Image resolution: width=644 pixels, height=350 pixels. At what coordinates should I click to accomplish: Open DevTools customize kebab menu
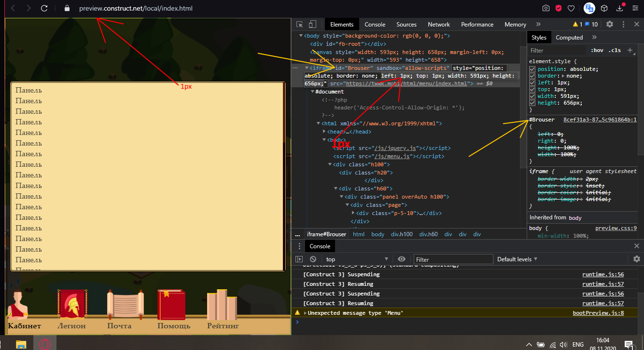623,24
